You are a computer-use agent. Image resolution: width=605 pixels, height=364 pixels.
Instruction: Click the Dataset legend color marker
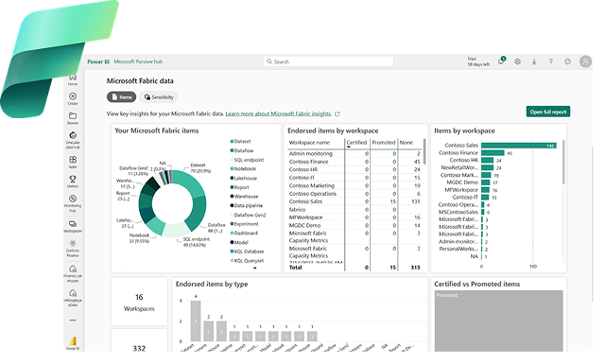[232, 141]
